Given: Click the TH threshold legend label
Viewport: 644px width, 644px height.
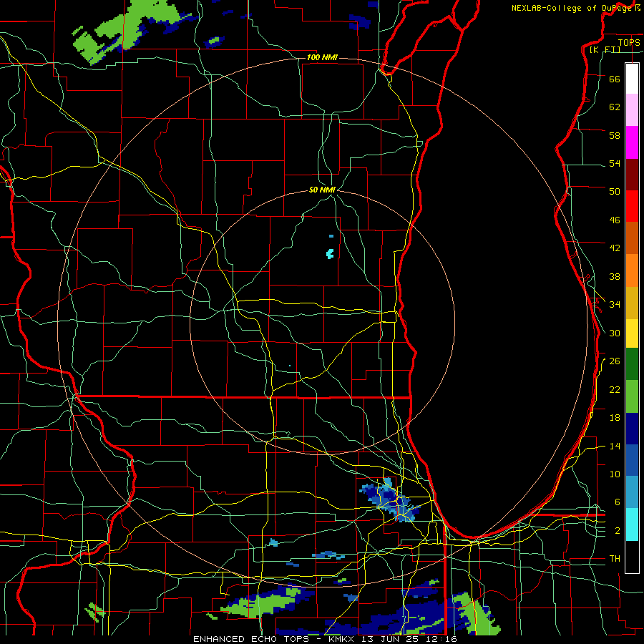Looking at the screenshot, I should [x=615, y=559].
